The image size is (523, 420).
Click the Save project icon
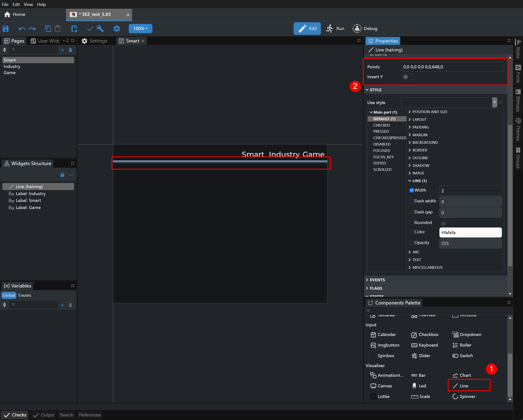[6, 29]
